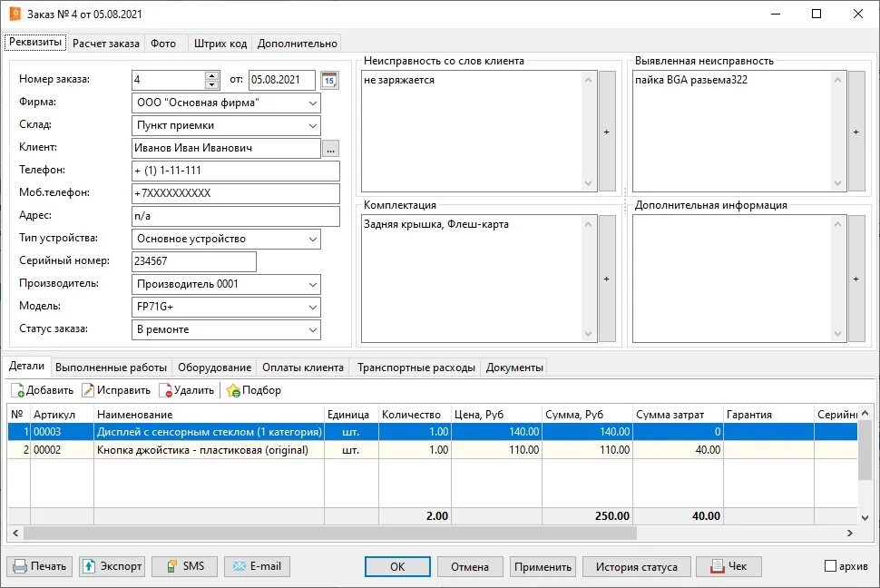This screenshot has height=588, width=880.
Task: Click the Экспорт export button
Action: point(112,566)
